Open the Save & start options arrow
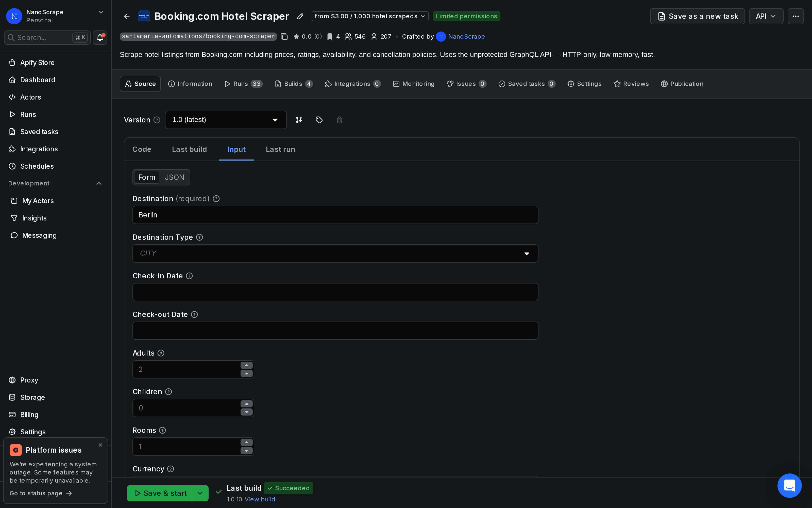This screenshot has height=508, width=812. click(200, 493)
